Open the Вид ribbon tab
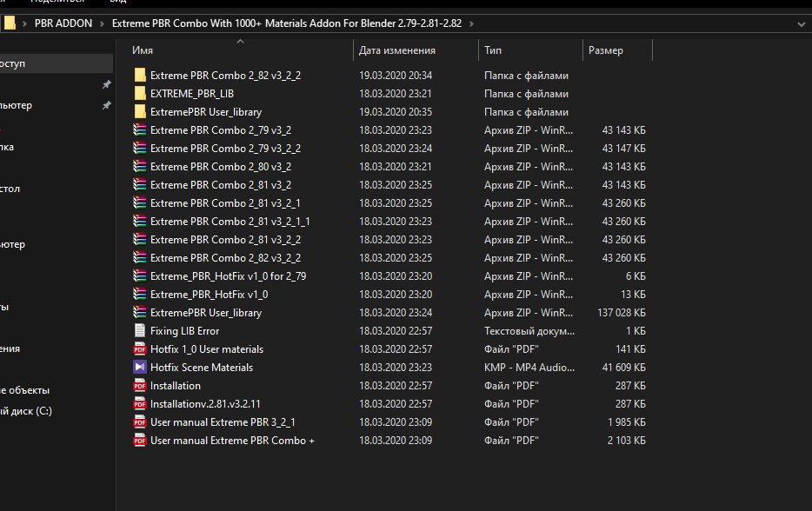812x511 pixels. (117, 2)
